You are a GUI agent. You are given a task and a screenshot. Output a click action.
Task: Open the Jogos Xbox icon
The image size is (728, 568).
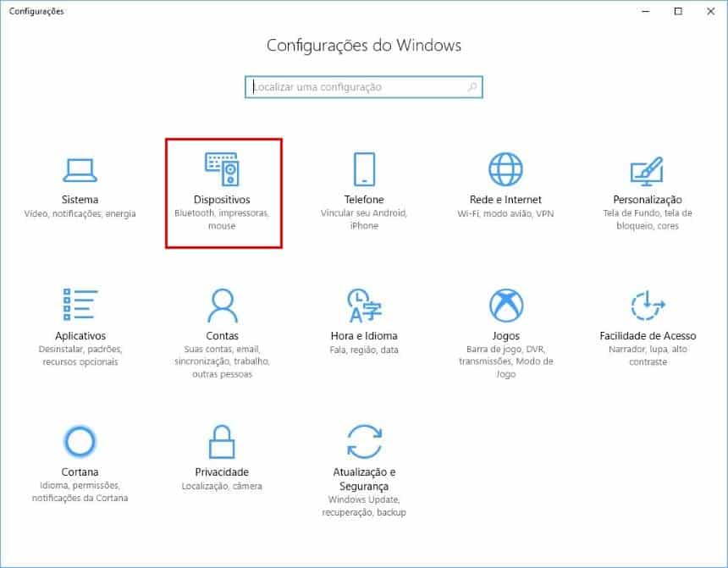(x=505, y=305)
